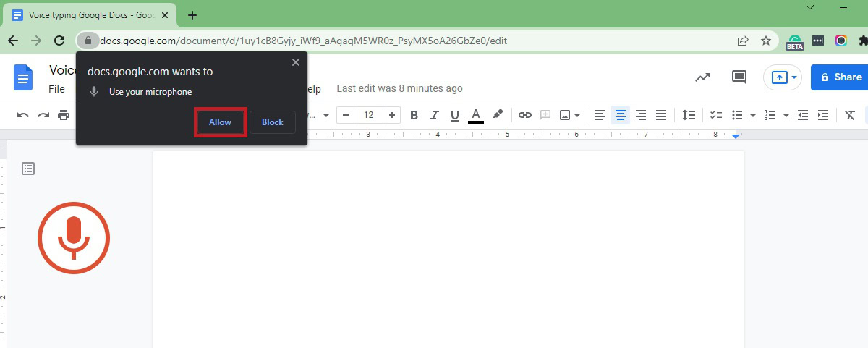Decrease the font size
The width and height of the screenshot is (868, 348).
[x=346, y=115]
